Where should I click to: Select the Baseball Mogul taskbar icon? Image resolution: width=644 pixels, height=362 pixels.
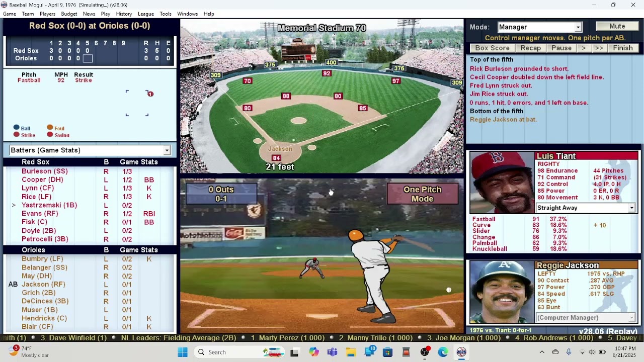461,352
